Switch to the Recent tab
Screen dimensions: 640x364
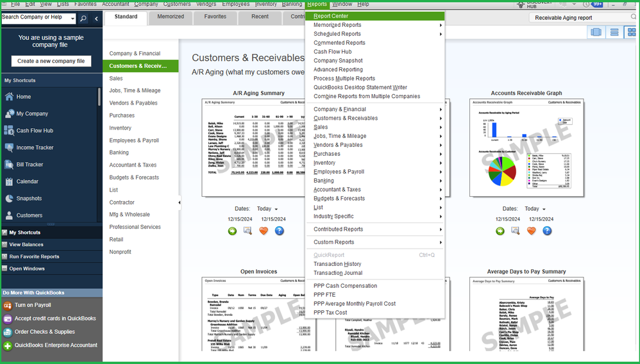pos(260,17)
